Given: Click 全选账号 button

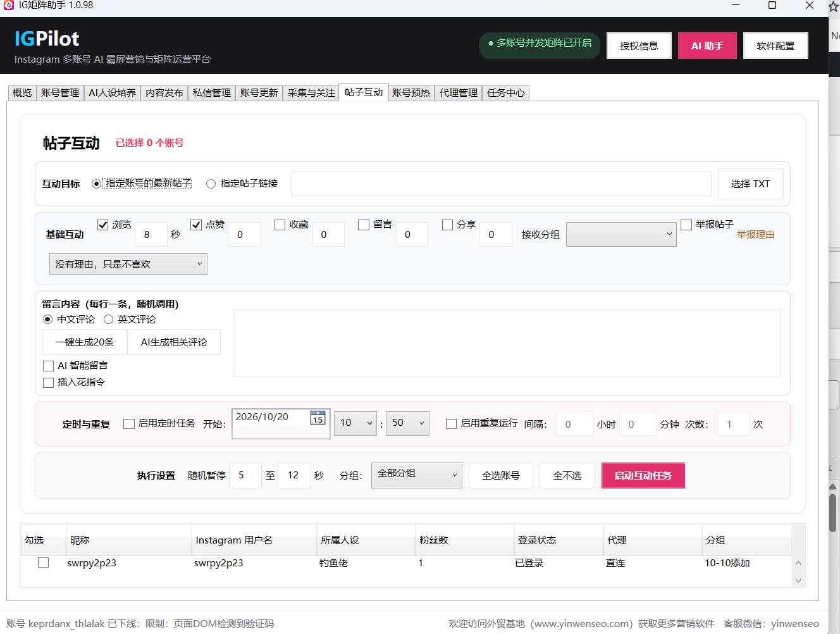Looking at the screenshot, I should coord(501,476).
